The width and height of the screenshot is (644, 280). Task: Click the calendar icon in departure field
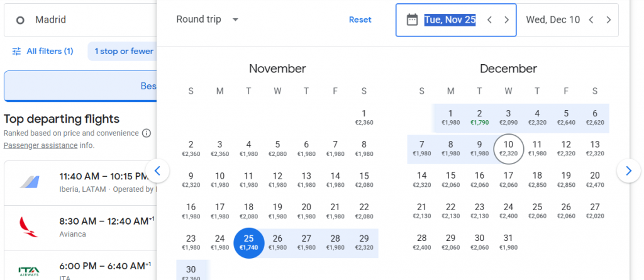click(412, 20)
